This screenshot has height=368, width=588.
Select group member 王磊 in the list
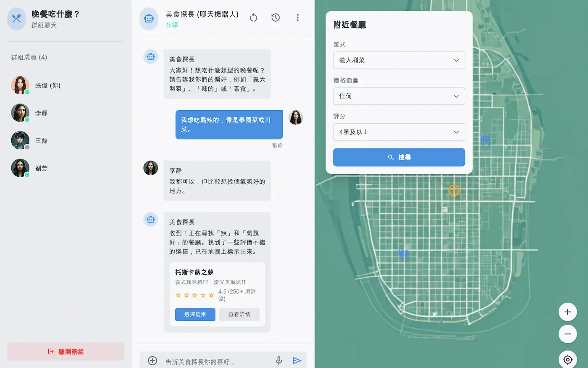41,141
